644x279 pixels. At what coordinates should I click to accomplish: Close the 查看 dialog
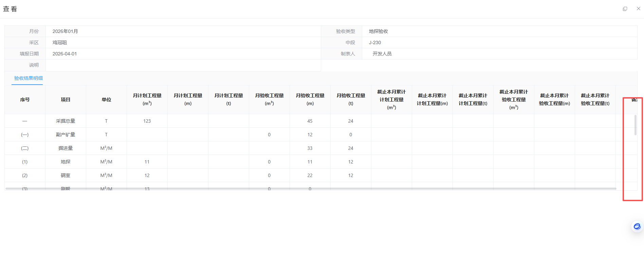coord(638,9)
